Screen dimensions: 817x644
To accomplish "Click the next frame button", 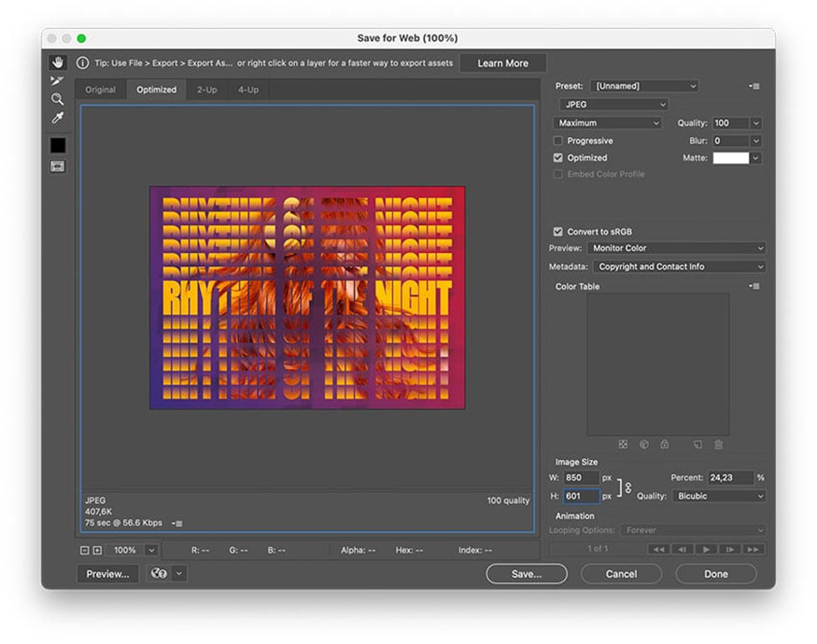I will [729, 549].
